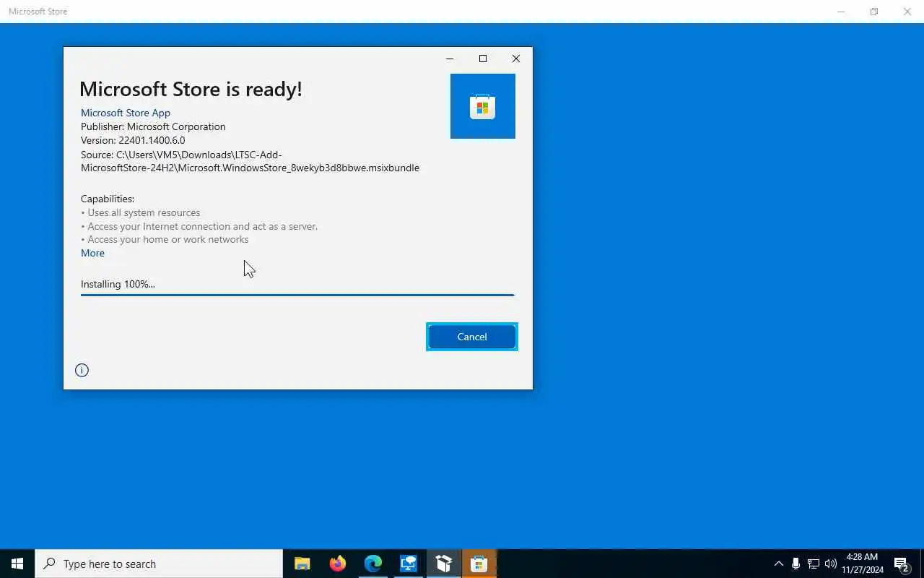The width and height of the screenshot is (924, 578).
Task: Open the Windows Start menu
Action: (x=17, y=564)
